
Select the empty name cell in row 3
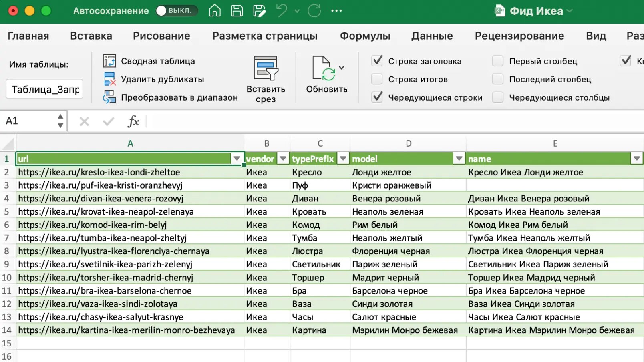(555, 185)
